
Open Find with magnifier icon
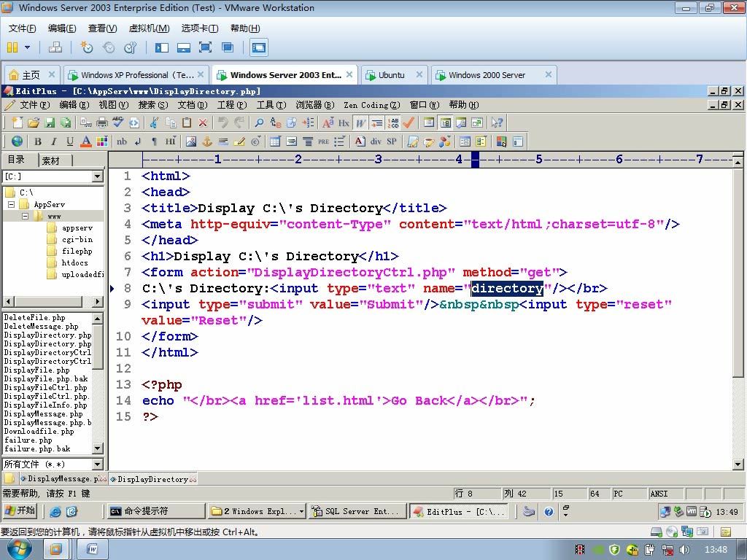[x=259, y=122]
